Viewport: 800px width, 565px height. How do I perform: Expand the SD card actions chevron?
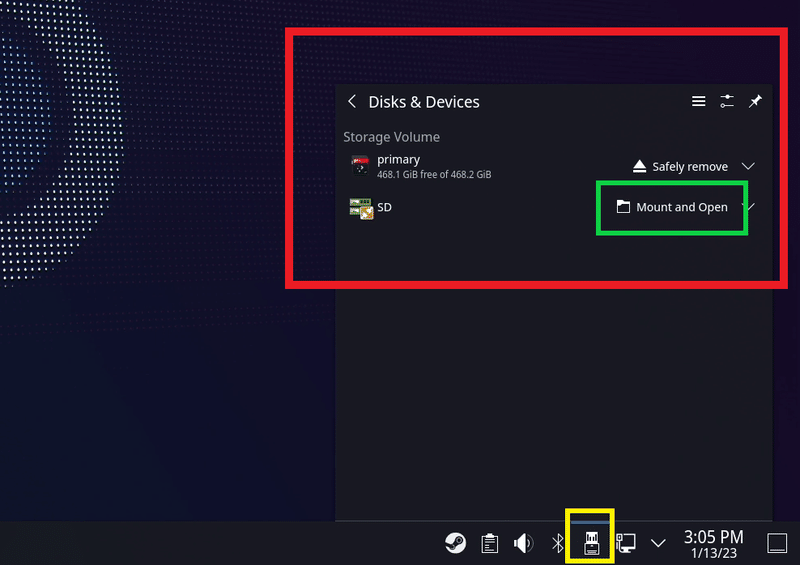click(x=750, y=207)
